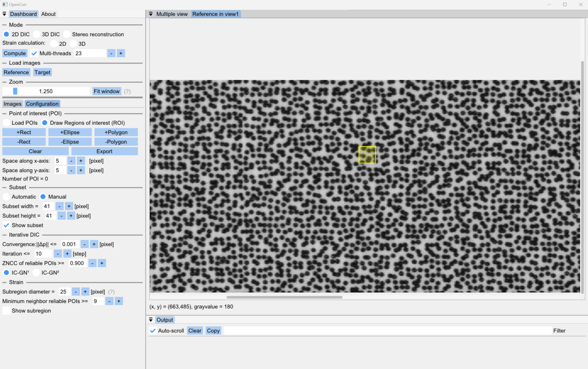The height and width of the screenshot is (369, 588).
Task: Collapse the Output panel chevron
Action: pos(151,319)
